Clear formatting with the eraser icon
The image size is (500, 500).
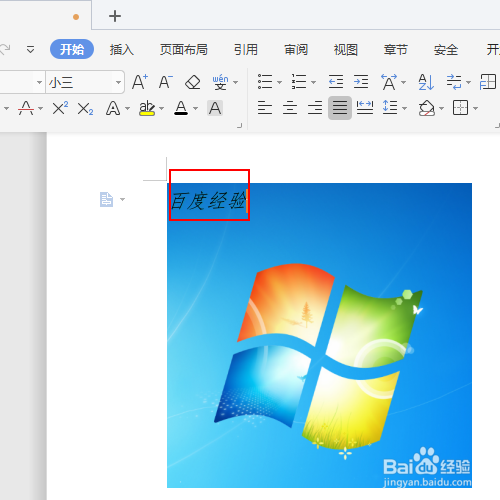(x=193, y=82)
